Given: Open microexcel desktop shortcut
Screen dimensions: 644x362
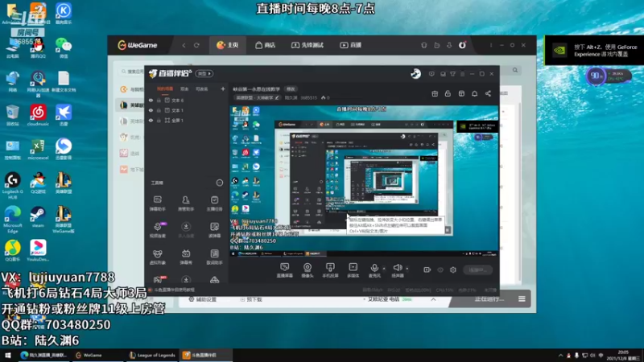Looking at the screenshot, I should coord(38,149).
